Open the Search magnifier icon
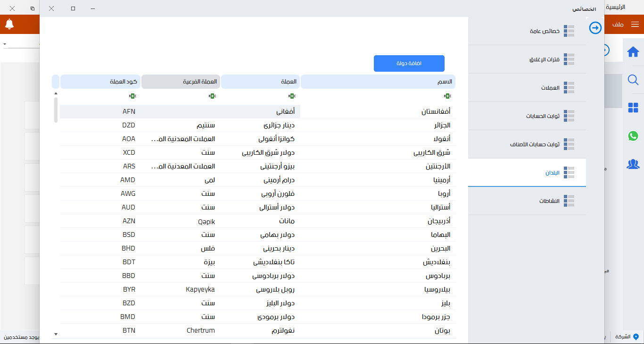Image resolution: width=644 pixels, height=344 pixels. pos(633,80)
